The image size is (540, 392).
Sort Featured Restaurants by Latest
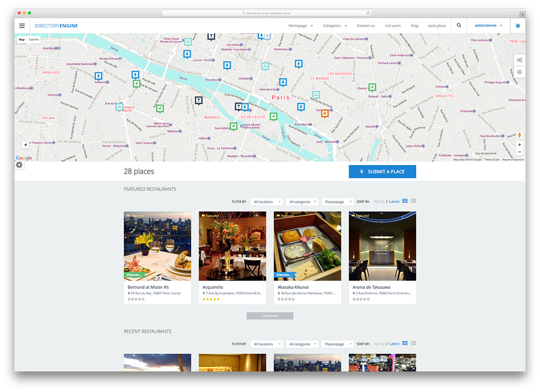(x=394, y=202)
